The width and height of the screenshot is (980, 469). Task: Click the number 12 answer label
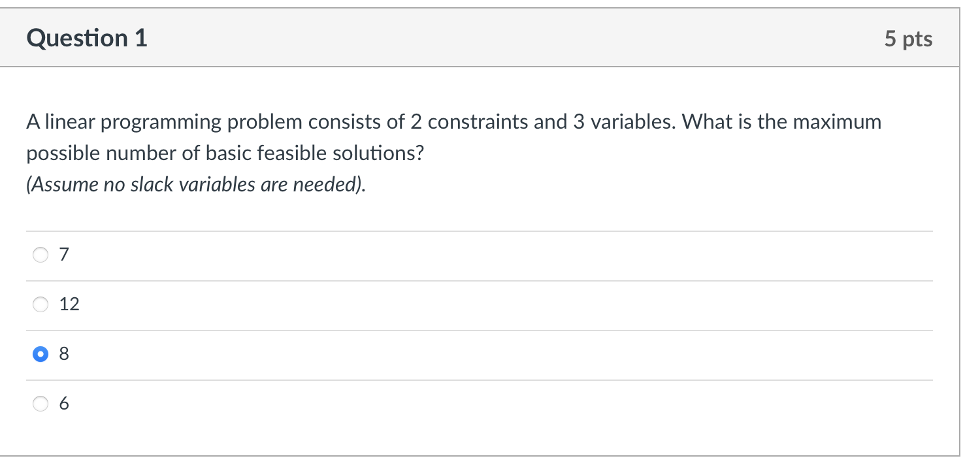(71, 304)
